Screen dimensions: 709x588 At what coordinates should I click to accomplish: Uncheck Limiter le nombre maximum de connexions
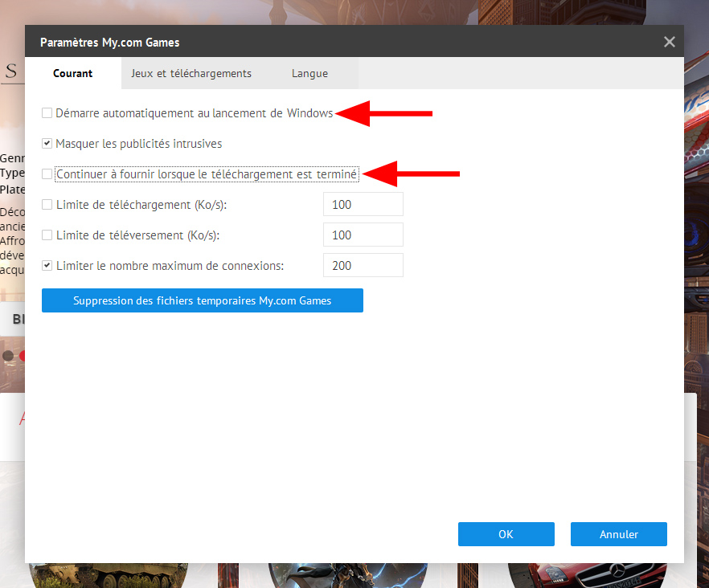pos(47,266)
